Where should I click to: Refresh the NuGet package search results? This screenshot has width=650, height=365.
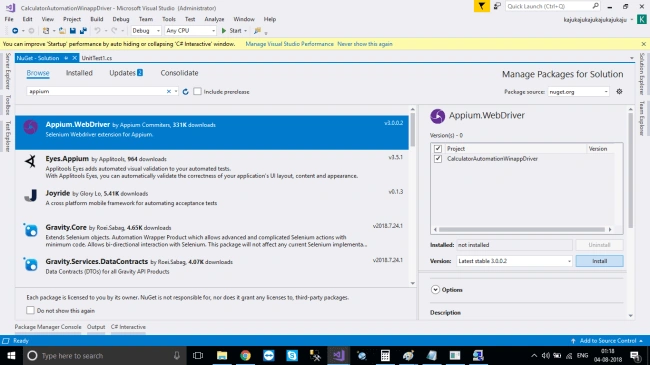point(185,92)
